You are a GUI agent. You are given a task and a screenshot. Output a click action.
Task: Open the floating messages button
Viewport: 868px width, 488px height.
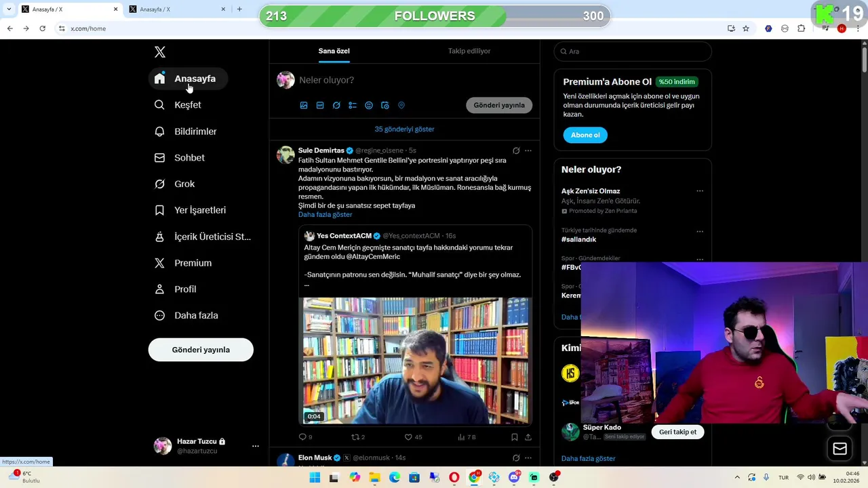[x=840, y=449]
